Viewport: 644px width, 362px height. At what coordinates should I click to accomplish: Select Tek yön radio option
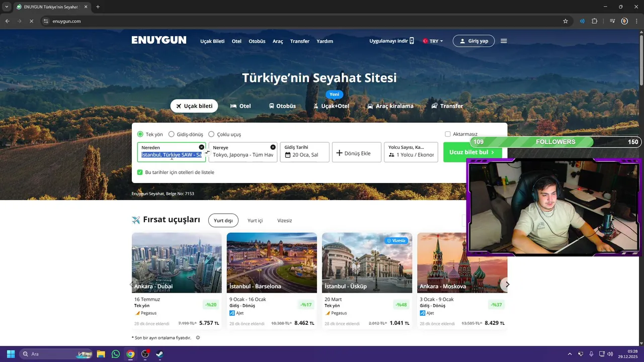click(140, 134)
